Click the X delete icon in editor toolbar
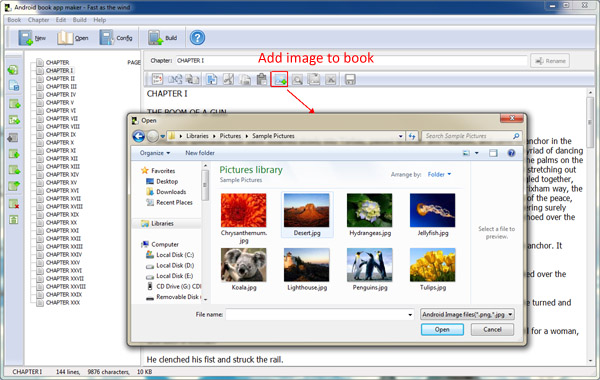Image resolution: width=600 pixels, height=380 pixels. tap(331, 79)
